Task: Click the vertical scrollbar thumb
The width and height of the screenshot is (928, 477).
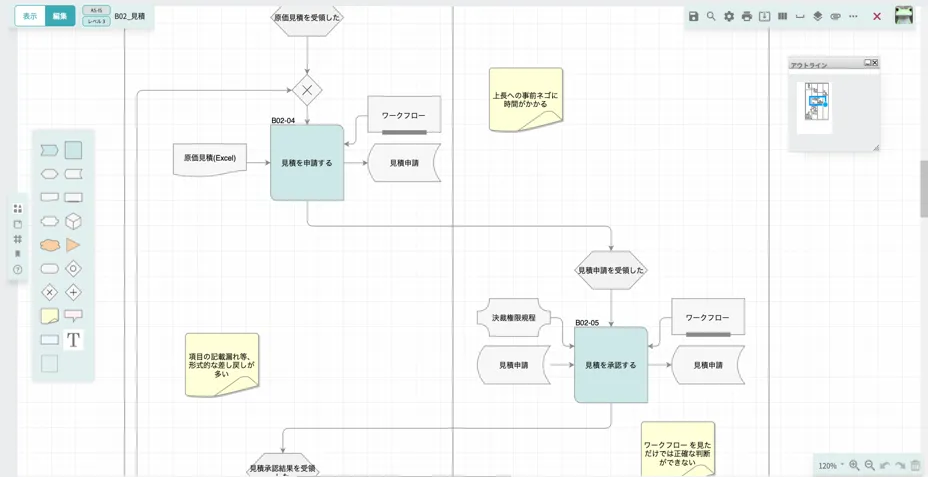Action: tap(924, 188)
